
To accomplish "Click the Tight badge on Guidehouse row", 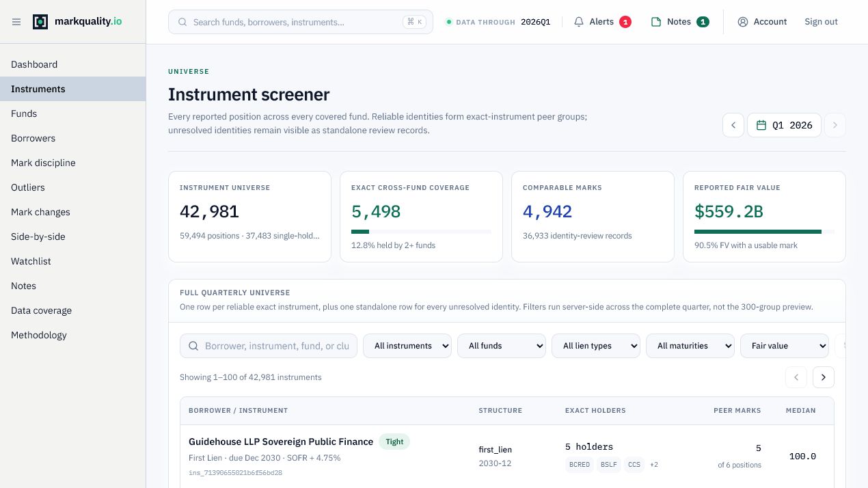I will point(394,442).
